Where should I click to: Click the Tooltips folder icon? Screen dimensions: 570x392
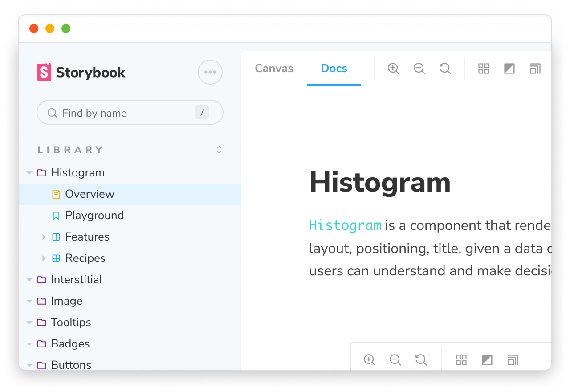click(x=42, y=323)
